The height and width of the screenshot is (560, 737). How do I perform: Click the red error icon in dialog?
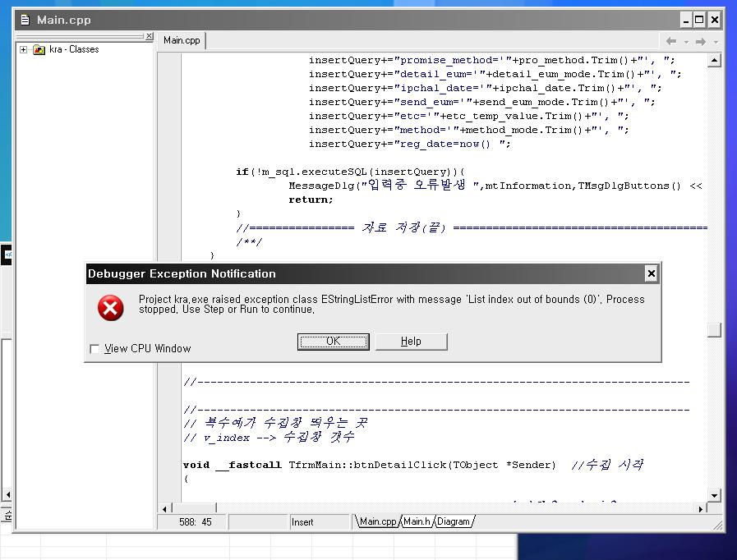pos(111,308)
